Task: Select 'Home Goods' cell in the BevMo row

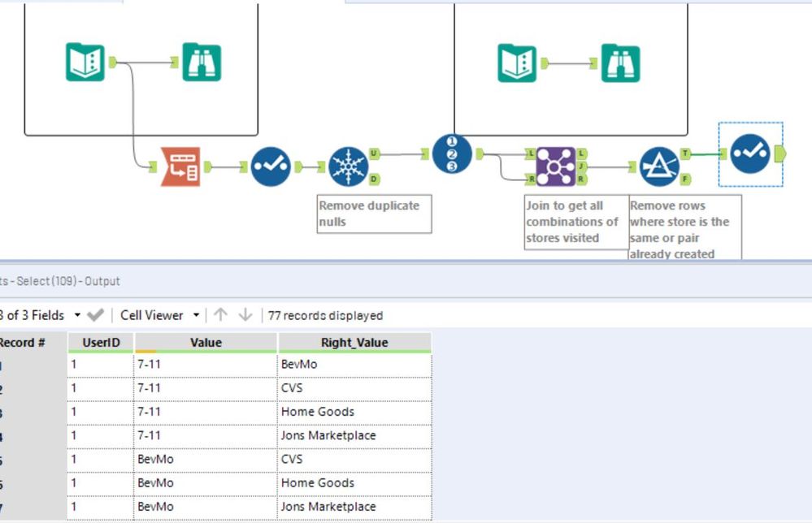Action: click(x=354, y=484)
